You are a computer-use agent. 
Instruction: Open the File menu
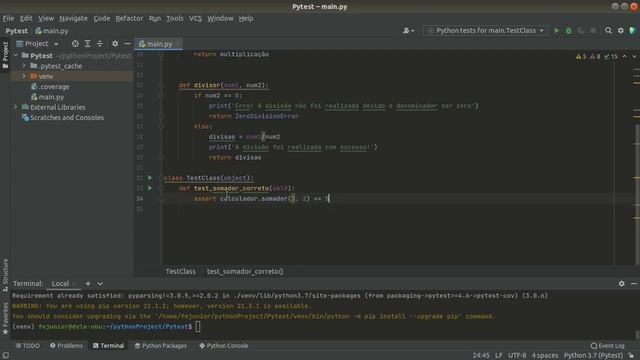[8, 18]
